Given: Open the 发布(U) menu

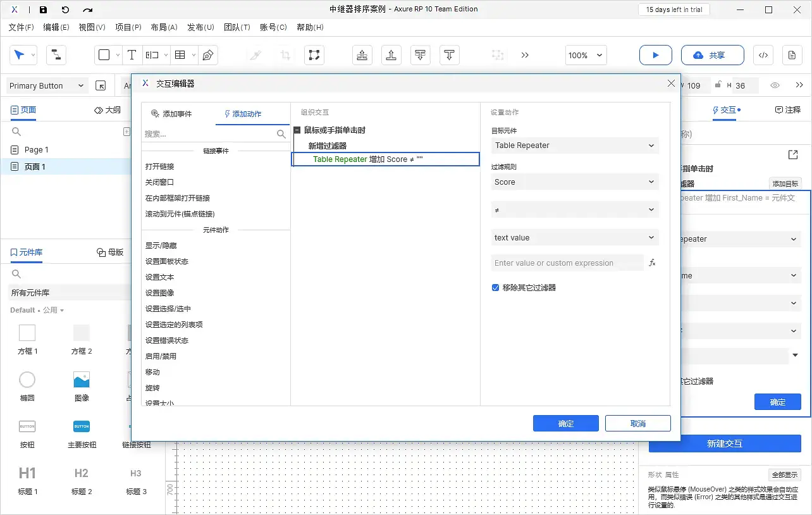Looking at the screenshot, I should [x=200, y=27].
